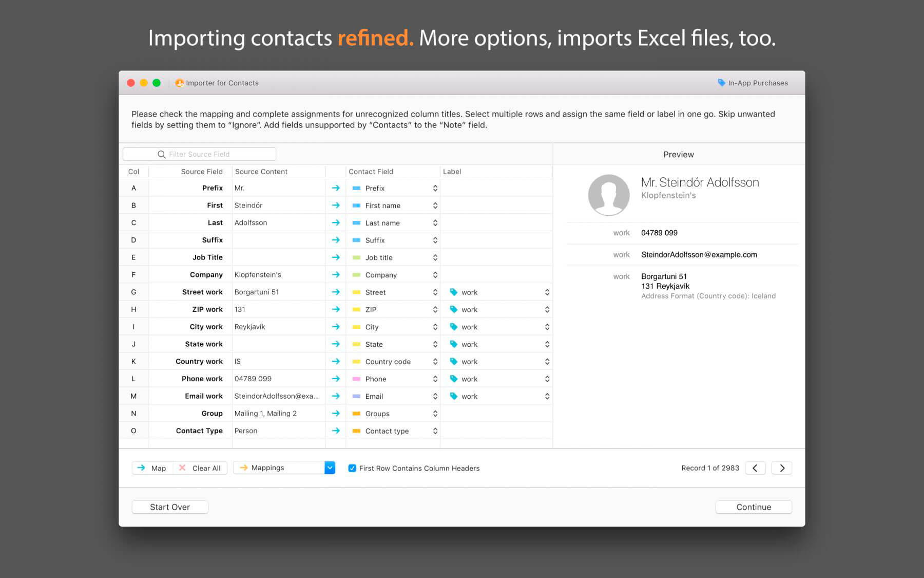The image size is (924, 578).
Task: Click the blue mapping arrow for the Prefix row
Action: tap(336, 188)
